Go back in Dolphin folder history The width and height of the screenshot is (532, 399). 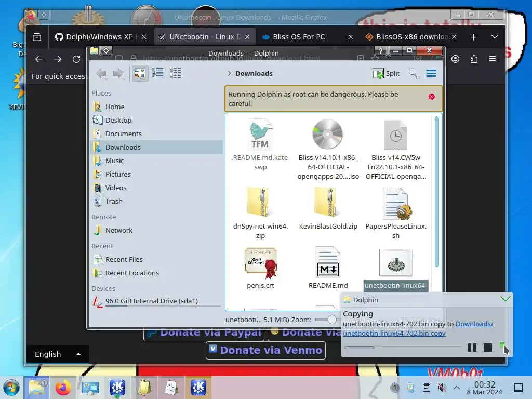point(101,73)
